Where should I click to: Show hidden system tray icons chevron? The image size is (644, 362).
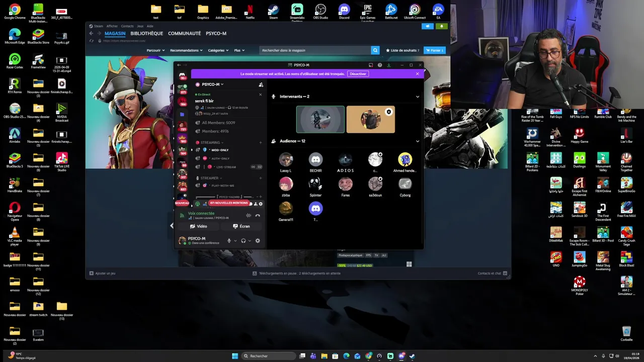click(596, 356)
